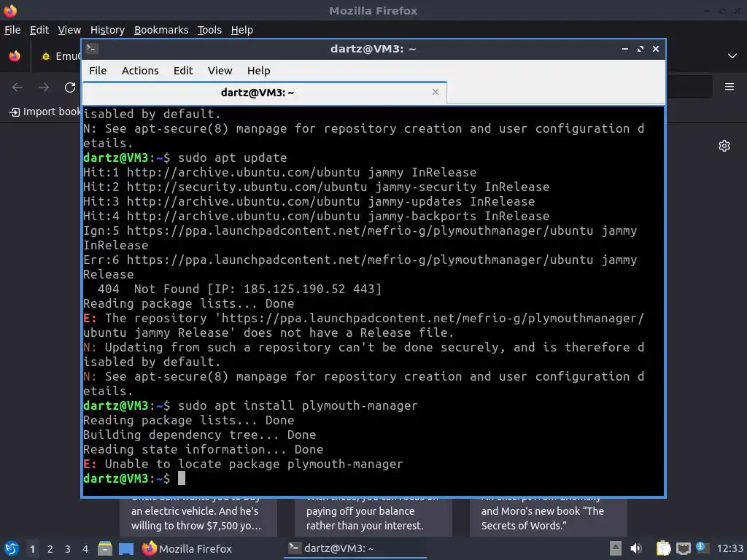Open the application launcher menu in taskbar
Viewport: 747px width, 560px height.
[x=12, y=548]
